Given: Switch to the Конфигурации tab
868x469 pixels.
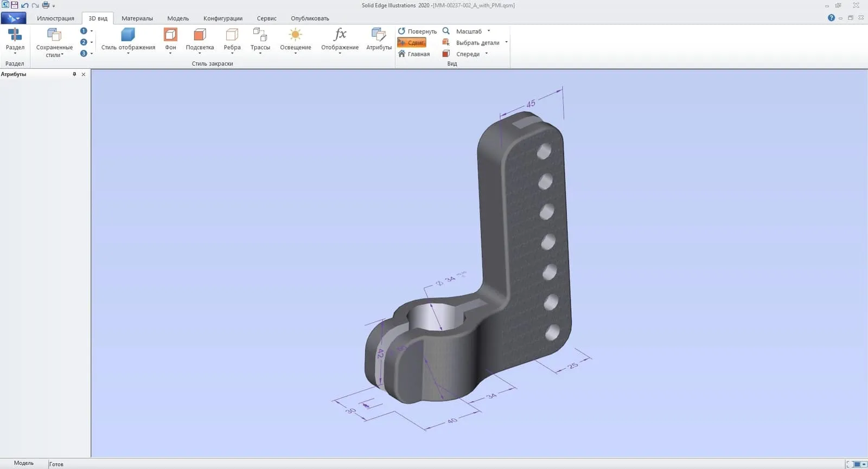Looking at the screenshot, I should tap(223, 18).
